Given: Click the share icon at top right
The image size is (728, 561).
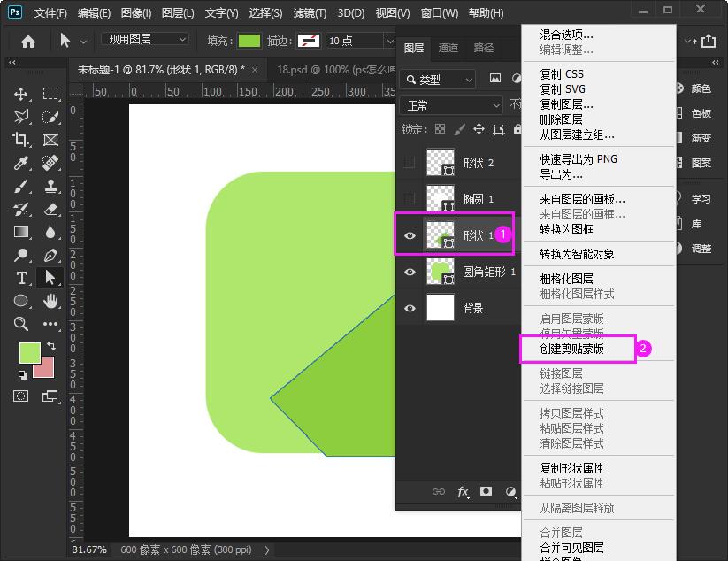Looking at the screenshot, I should point(708,41).
